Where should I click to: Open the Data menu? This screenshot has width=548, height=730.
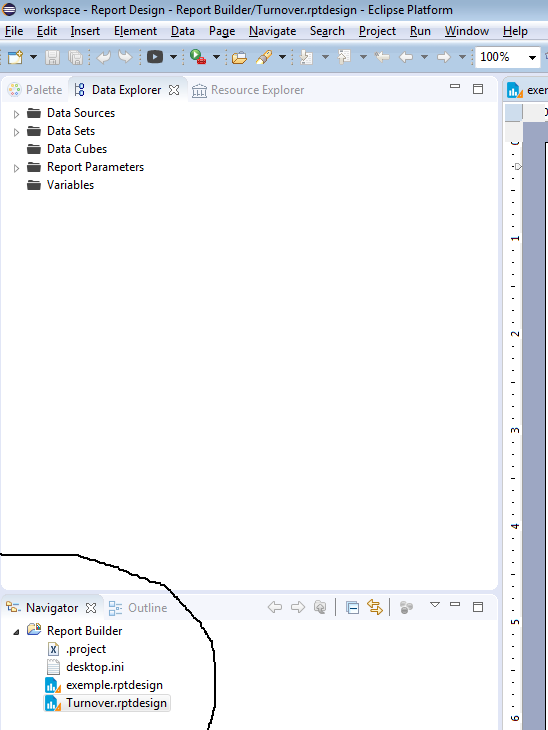[x=183, y=31]
